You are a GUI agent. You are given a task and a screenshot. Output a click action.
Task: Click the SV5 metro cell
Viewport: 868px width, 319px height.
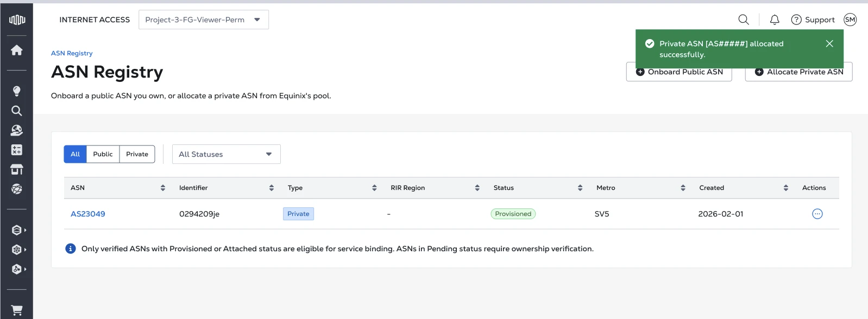click(x=602, y=214)
